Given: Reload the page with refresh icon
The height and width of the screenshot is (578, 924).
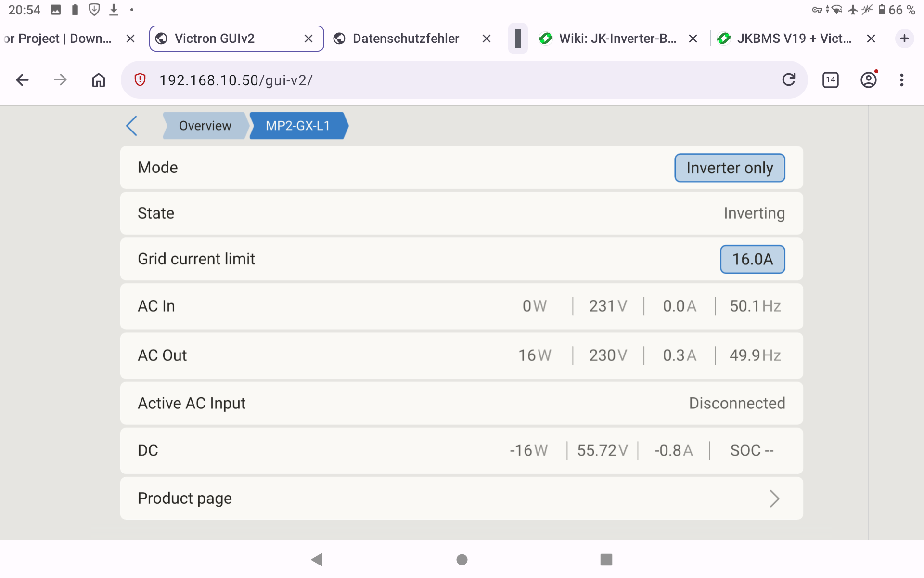Looking at the screenshot, I should point(788,80).
